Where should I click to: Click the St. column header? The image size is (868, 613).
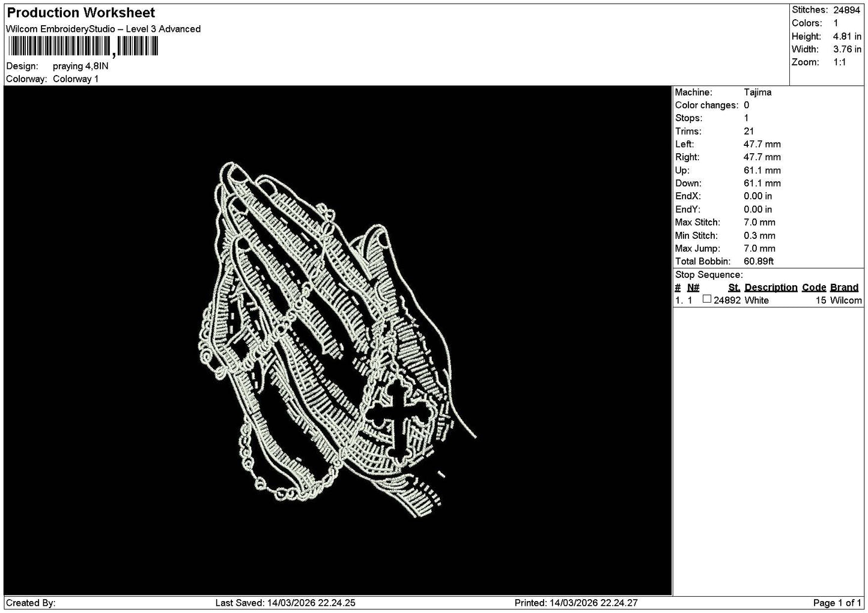click(734, 288)
